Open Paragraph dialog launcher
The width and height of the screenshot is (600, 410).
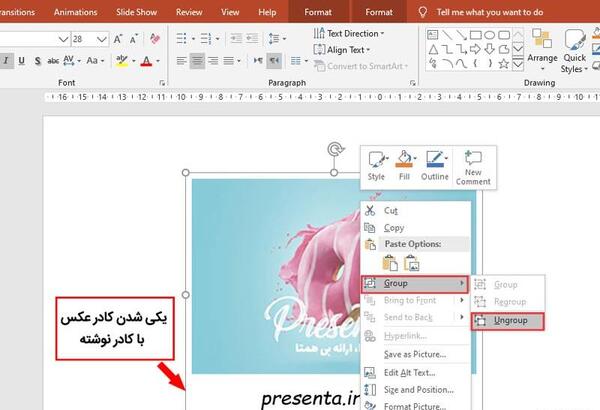[x=412, y=83]
